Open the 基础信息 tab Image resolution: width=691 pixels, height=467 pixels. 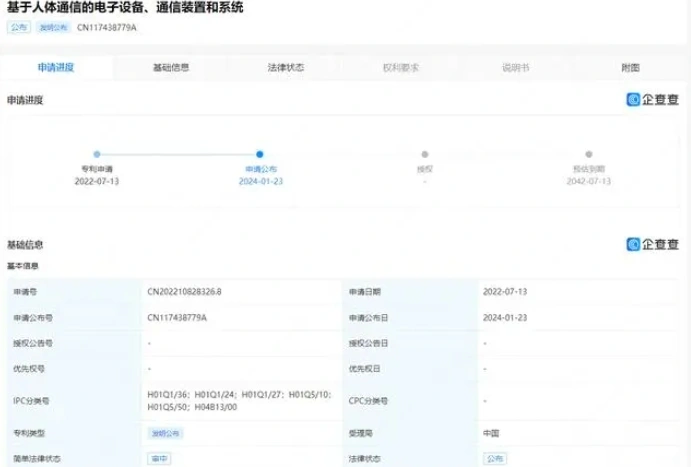[171, 68]
